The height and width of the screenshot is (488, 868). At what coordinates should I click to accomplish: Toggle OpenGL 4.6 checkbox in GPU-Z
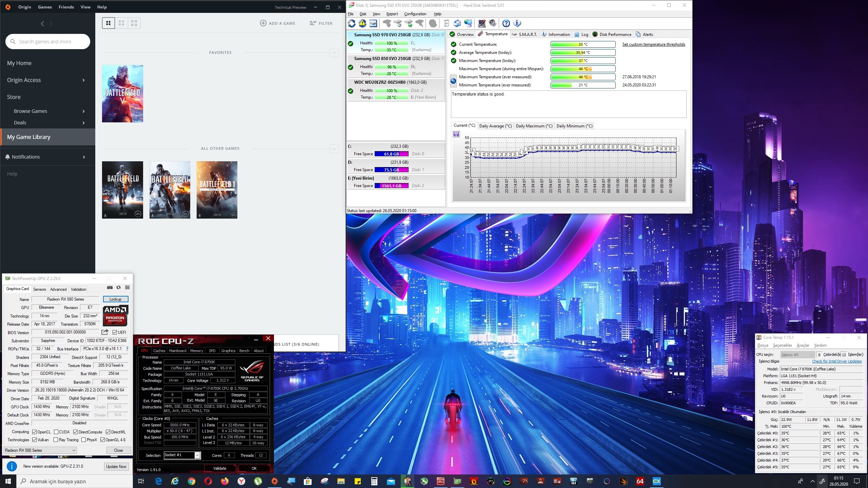[x=102, y=440]
